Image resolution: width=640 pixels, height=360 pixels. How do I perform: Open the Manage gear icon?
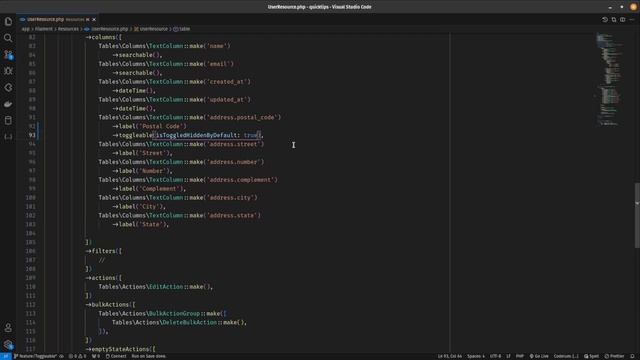tap(8, 344)
